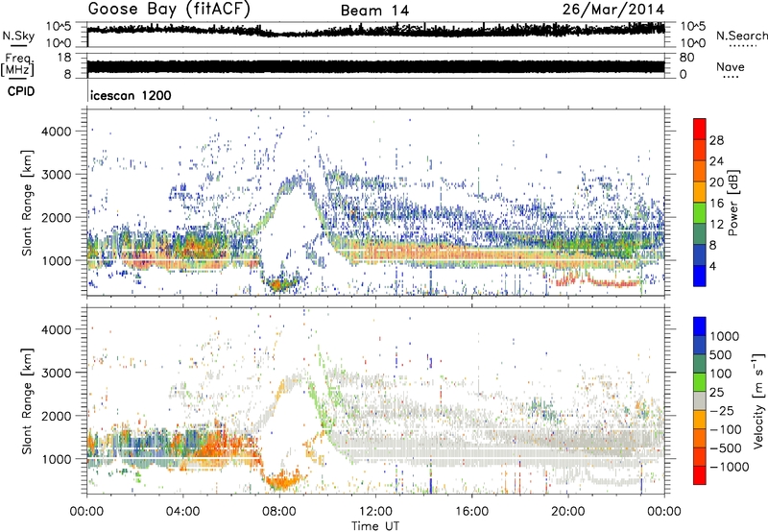Image resolution: width=768 pixels, height=532 pixels.
Task: Click the '4' tick on the power scale
Action: click(713, 266)
